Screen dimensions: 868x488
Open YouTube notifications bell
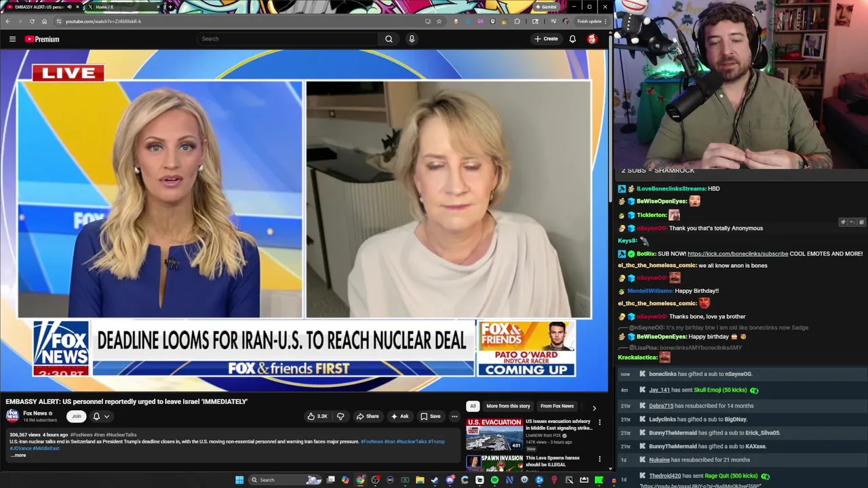click(572, 39)
